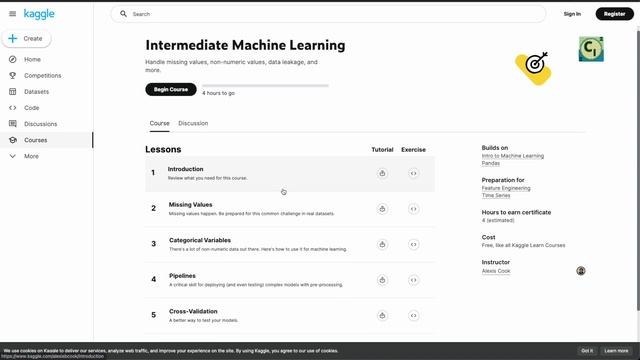Click the Register button
This screenshot has width=640, height=360.
tap(614, 14)
